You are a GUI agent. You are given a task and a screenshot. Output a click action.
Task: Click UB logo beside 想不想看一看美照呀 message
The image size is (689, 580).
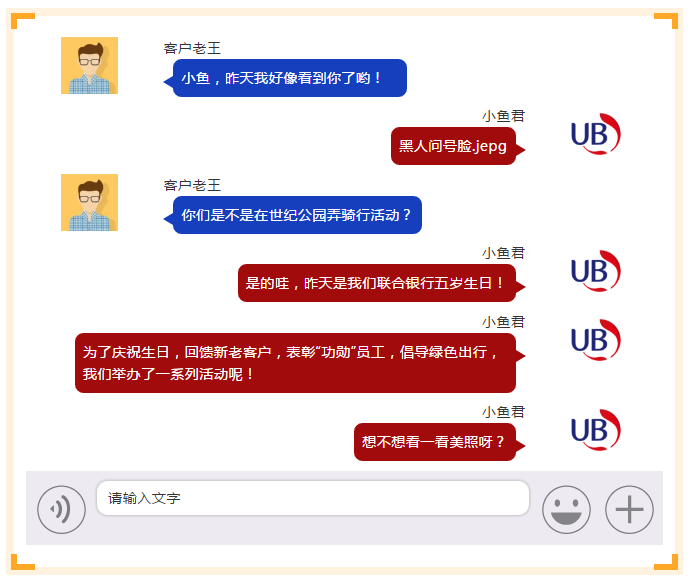click(x=596, y=429)
